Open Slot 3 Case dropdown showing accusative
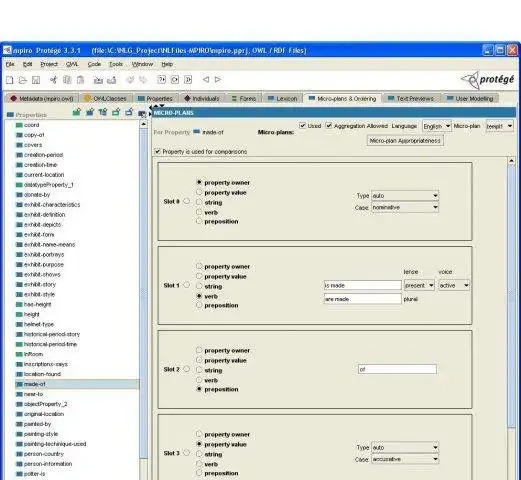This screenshot has height=480, width=521. (405, 459)
